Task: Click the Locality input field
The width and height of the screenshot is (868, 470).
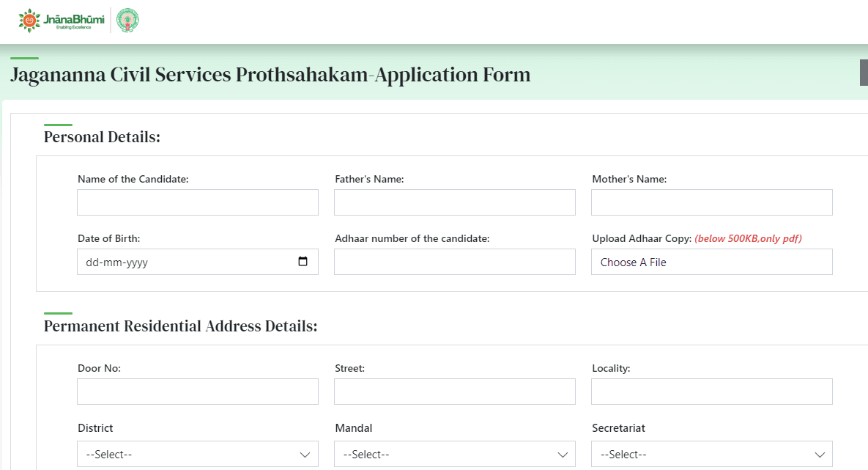Action: click(711, 391)
